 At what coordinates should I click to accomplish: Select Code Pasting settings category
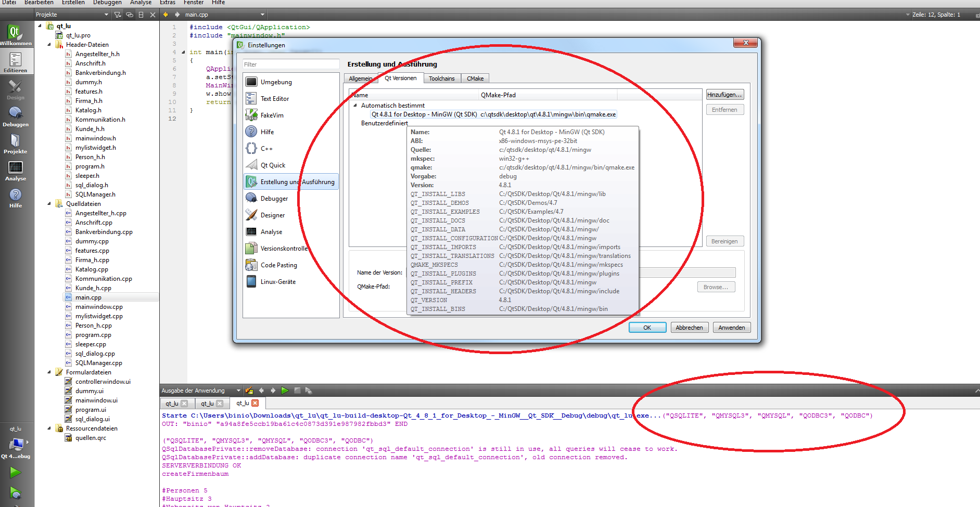291,265
